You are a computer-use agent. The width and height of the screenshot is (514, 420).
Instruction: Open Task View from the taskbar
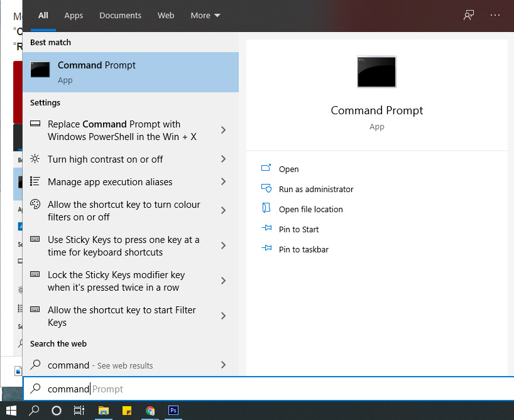pos(79,411)
